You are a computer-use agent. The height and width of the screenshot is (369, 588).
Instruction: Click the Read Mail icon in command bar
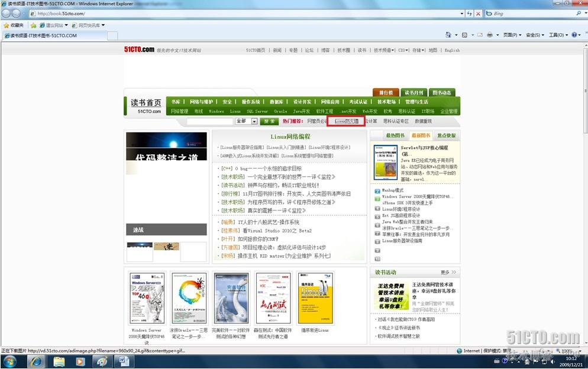pyautogui.click(x=480, y=35)
